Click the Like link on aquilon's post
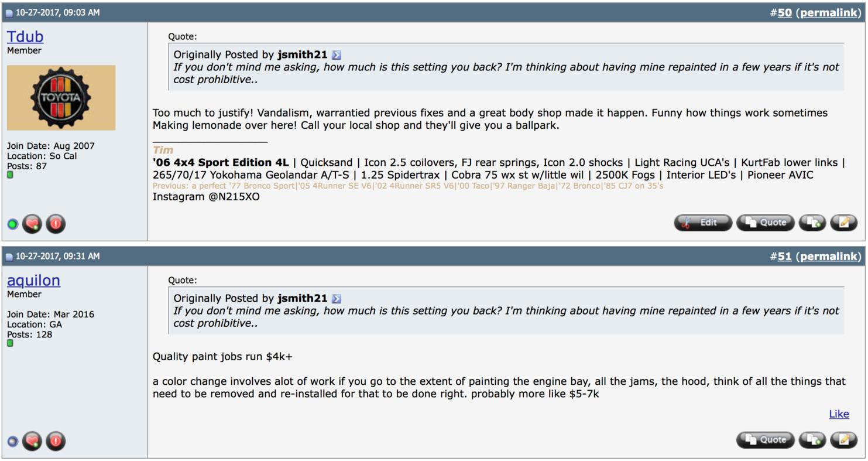This screenshot has height=461, width=868. click(839, 414)
